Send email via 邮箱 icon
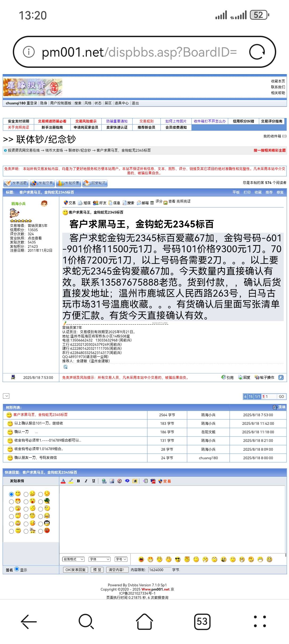Image resolution: width=289 pixels, height=644 pixels. click(143, 203)
